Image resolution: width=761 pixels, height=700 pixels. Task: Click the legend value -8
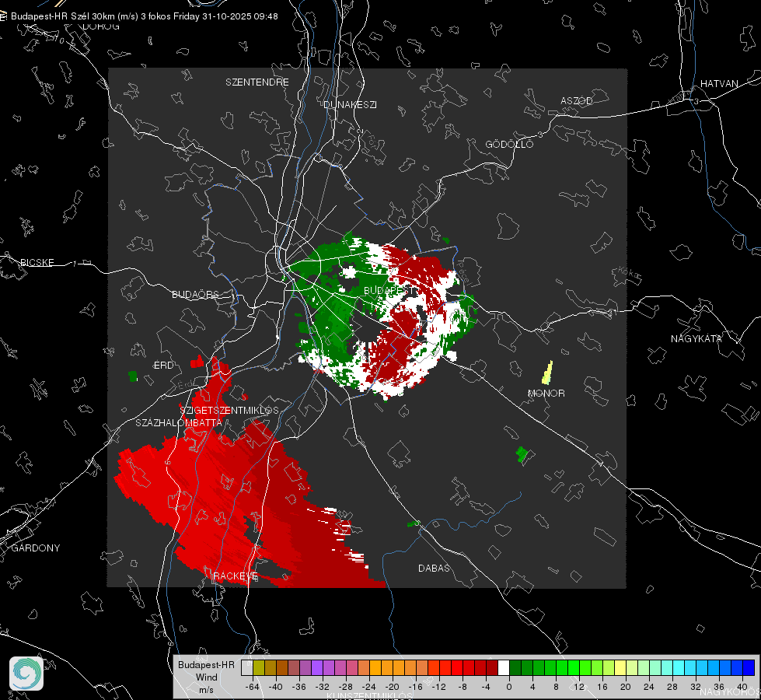point(462,687)
